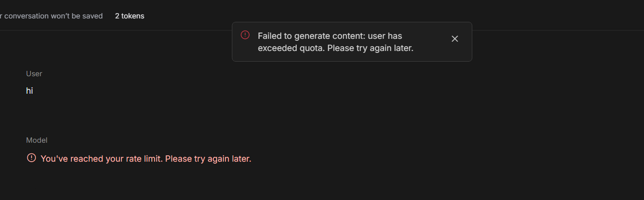Click the empty header area right of the toast
The width and height of the screenshot is (644, 200).
click(559, 16)
